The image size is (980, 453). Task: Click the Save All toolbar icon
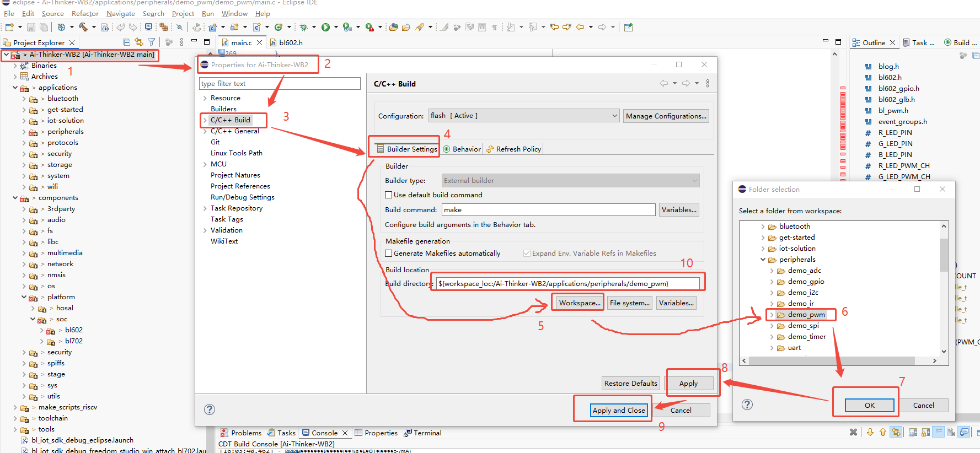coord(44,27)
